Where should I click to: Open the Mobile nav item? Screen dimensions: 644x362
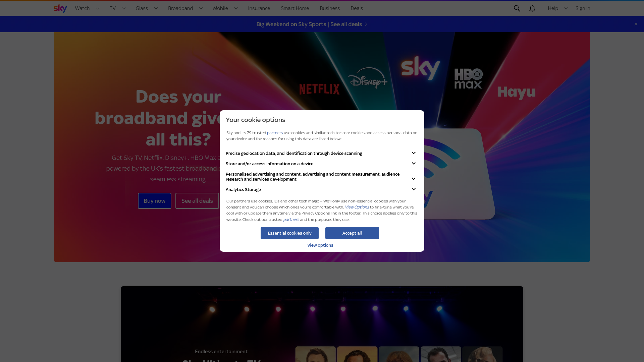pyautogui.click(x=220, y=8)
